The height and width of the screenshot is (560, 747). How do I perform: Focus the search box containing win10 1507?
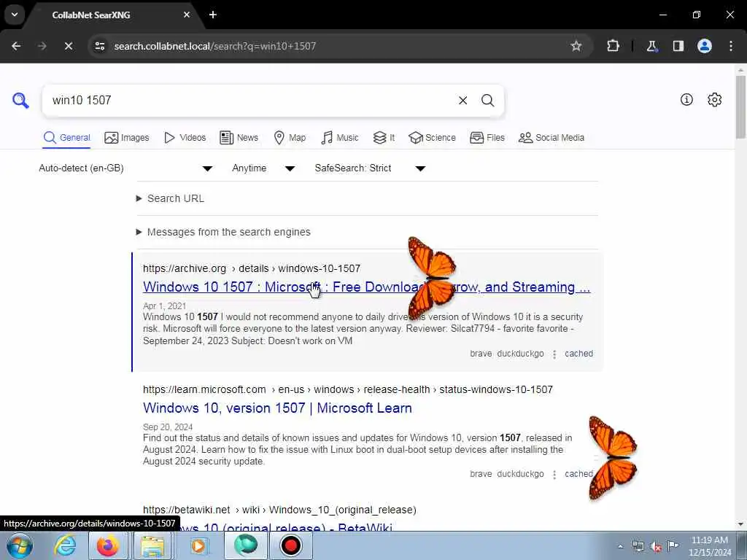click(x=248, y=101)
